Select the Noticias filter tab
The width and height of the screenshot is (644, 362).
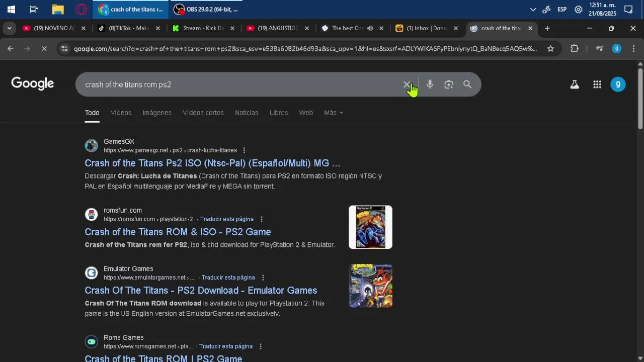click(x=247, y=113)
